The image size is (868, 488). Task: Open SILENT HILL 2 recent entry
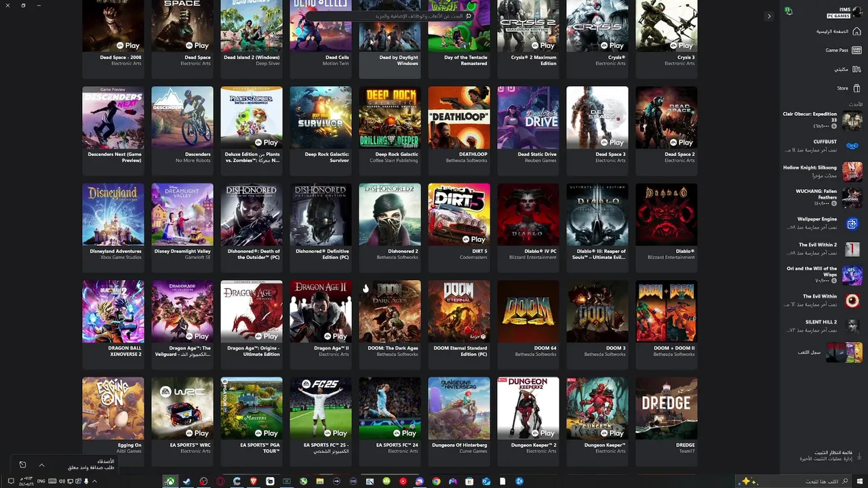[x=822, y=326]
